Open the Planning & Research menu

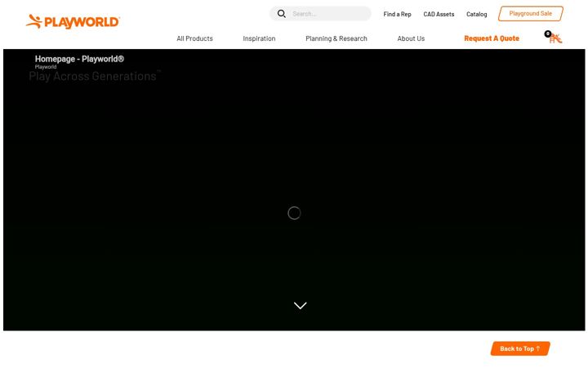(x=336, y=38)
